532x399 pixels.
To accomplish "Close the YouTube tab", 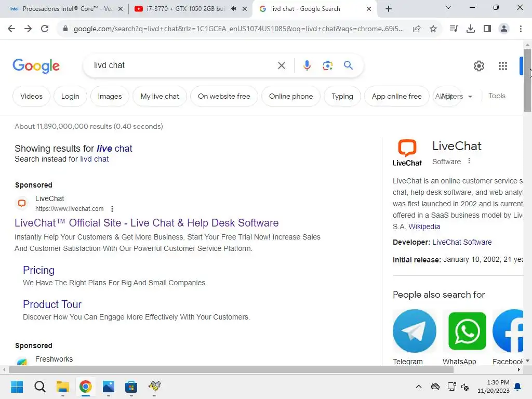I will [245, 9].
